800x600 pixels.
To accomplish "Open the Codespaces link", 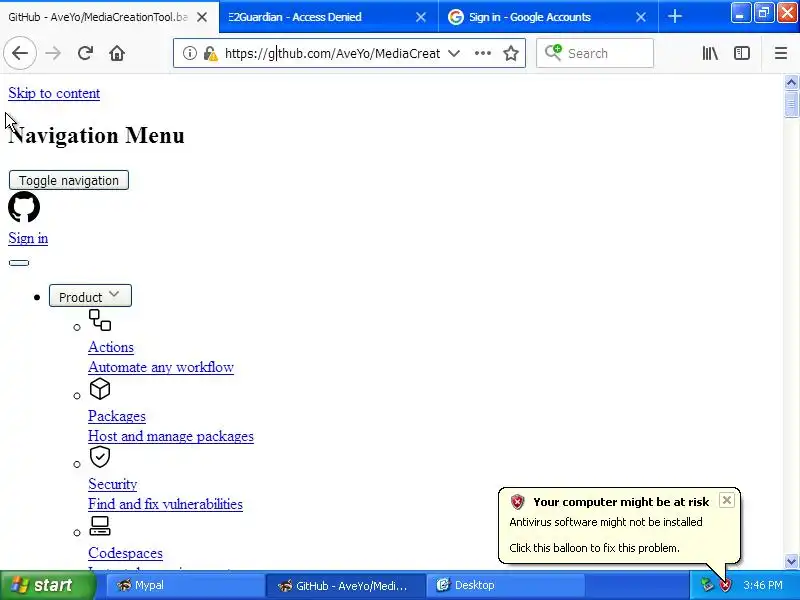I will (x=126, y=553).
